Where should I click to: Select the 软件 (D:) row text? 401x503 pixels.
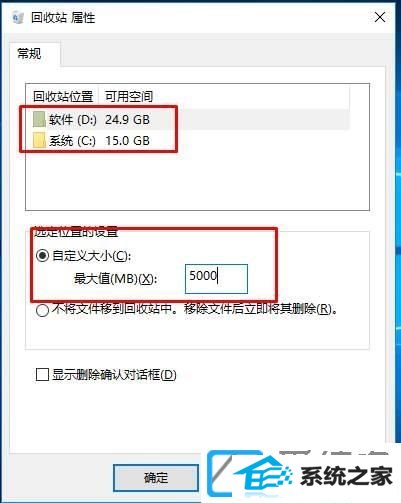coord(73,120)
